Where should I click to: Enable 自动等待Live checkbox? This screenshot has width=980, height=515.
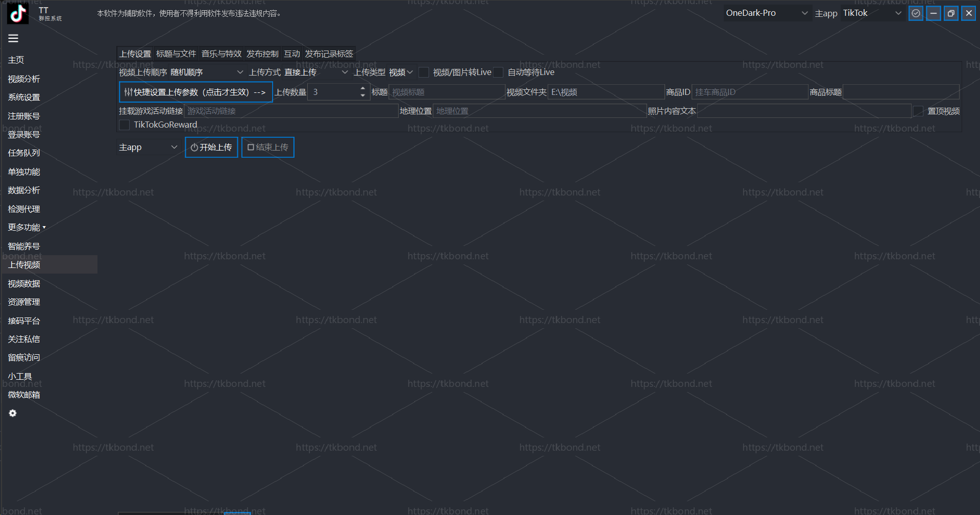pyautogui.click(x=498, y=72)
